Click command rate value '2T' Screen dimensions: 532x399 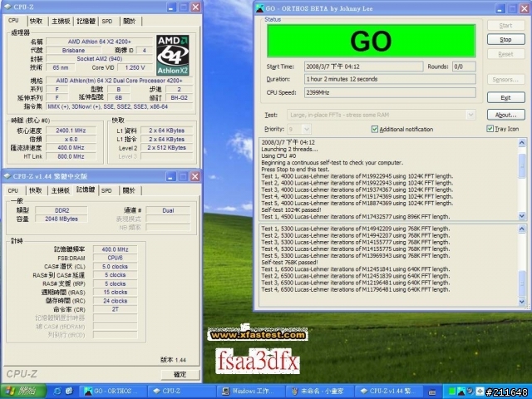[115, 309]
